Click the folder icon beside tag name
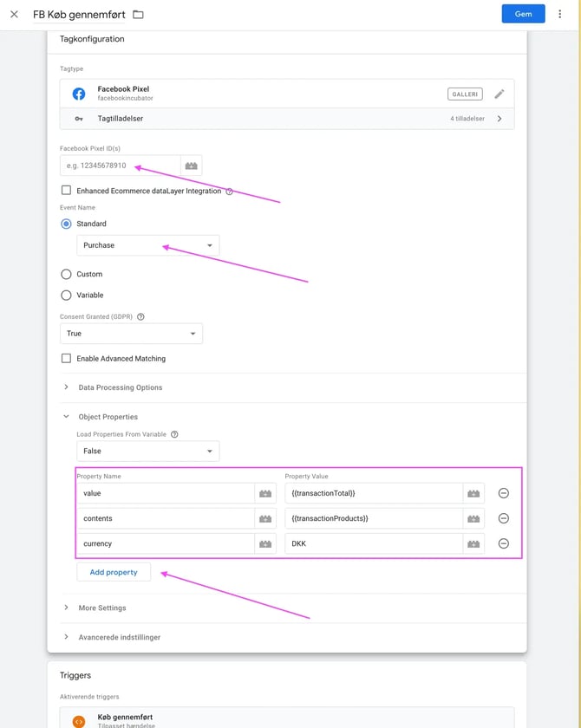 tap(138, 15)
